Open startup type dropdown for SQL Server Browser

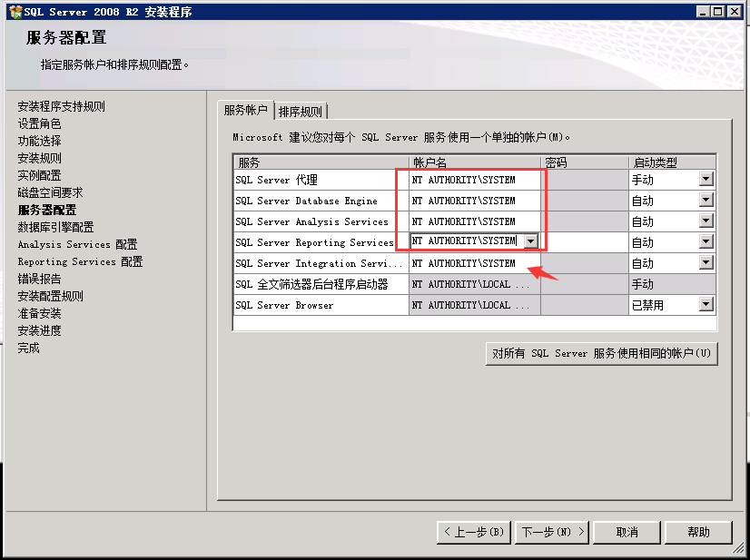706,304
